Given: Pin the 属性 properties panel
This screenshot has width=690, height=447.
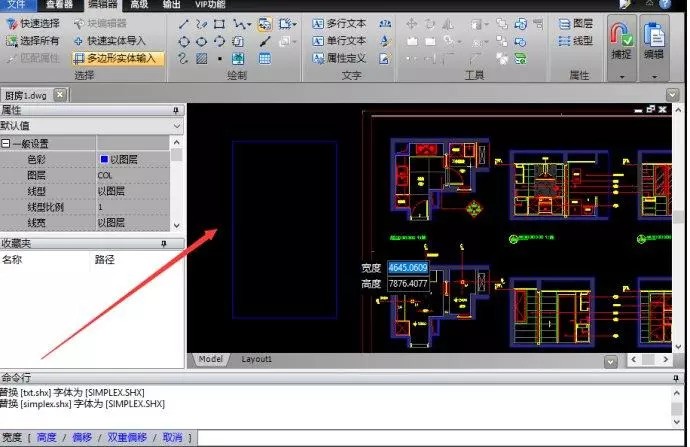Looking at the screenshot, I should click(176, 110).
